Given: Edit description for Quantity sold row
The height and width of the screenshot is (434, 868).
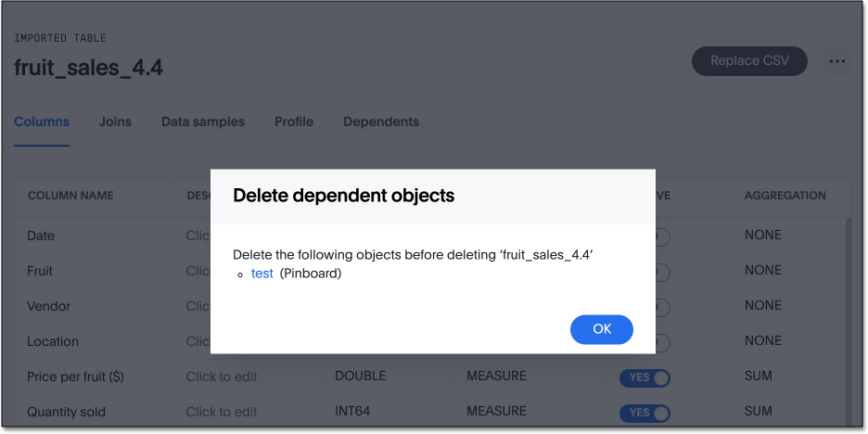Looking at the screenshot, I should (x=222, y=412).
